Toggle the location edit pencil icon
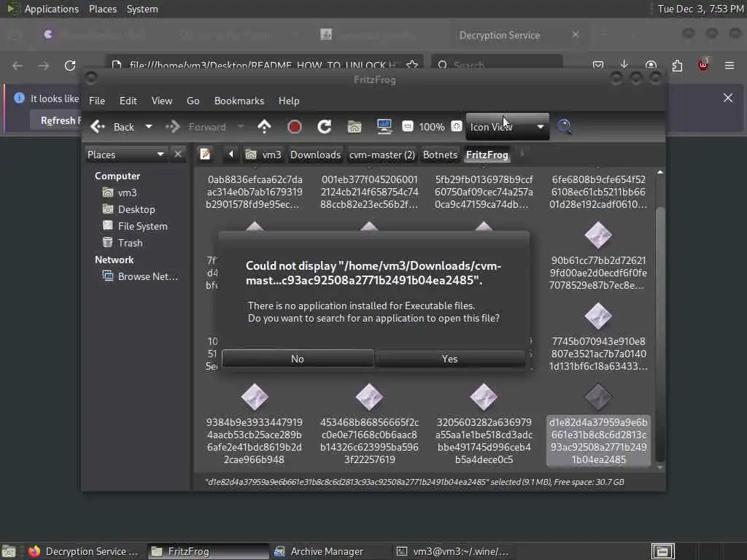 pos(205,155)
